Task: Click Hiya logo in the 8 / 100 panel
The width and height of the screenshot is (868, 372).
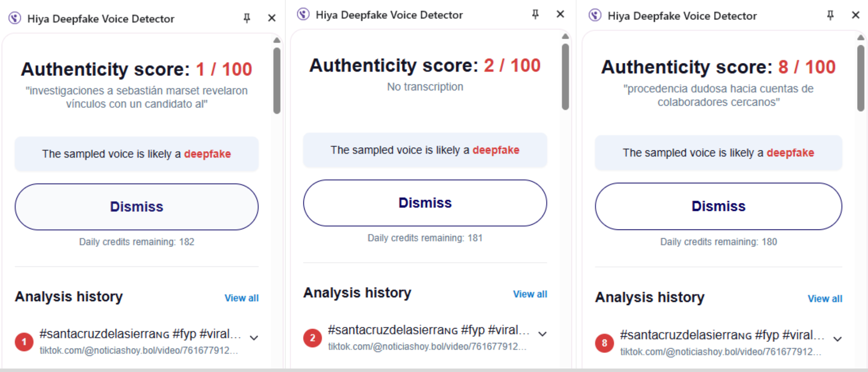Action: point(595,16)
